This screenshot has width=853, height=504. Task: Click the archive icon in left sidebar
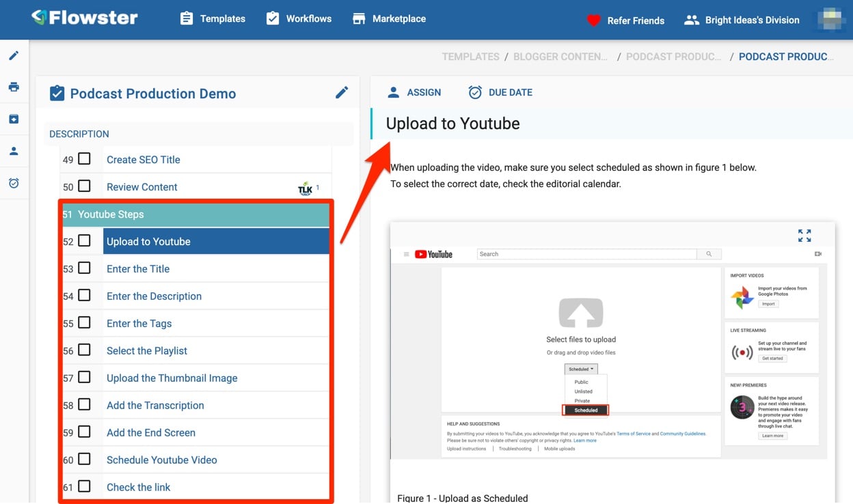(x=14, y=119)
